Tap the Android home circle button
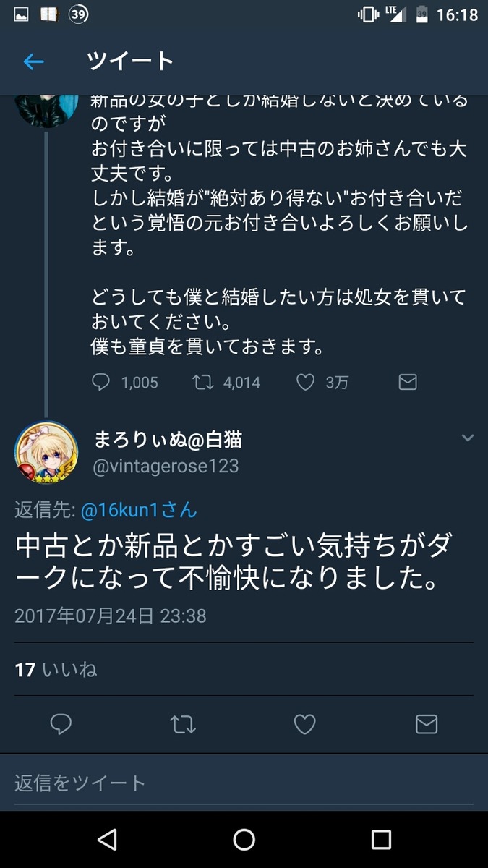The width and height of the screenshot is (488, 868). tap(244, 839)
